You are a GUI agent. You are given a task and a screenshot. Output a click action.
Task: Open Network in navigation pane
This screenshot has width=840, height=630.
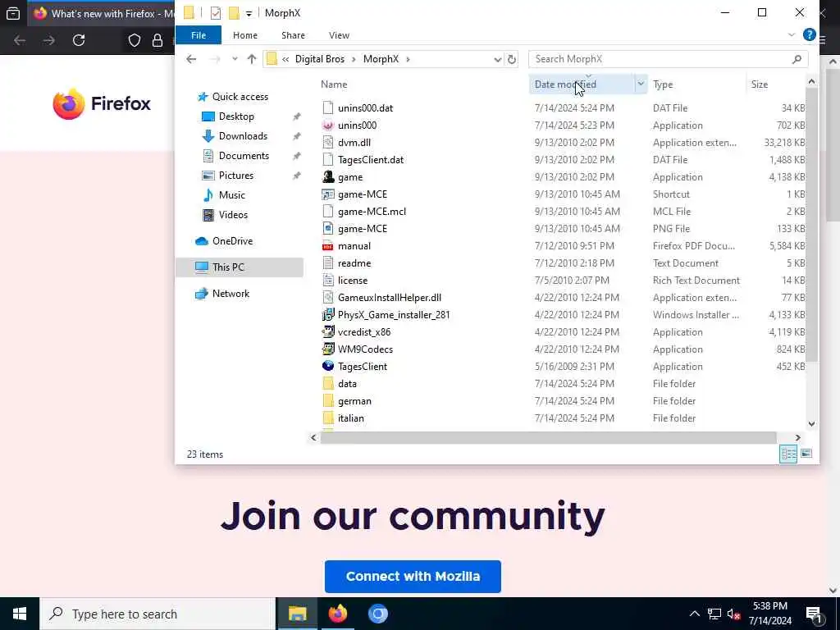pyautogui.click(x=231, y=294)
